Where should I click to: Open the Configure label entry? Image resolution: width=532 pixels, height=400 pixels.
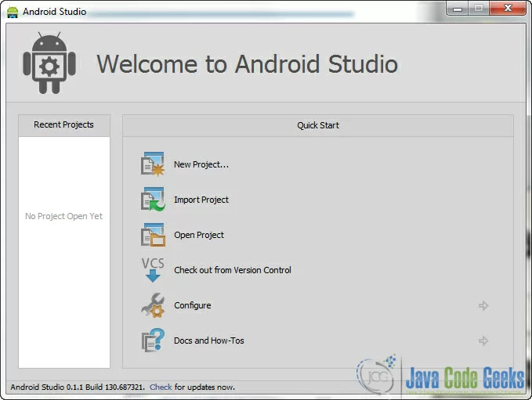[x=193, y=305]
